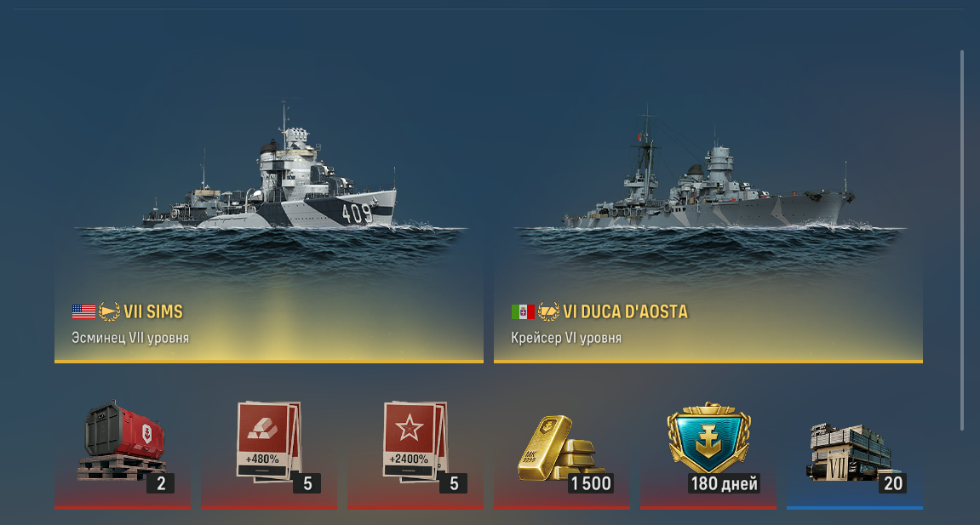Click the Italian flag next to Duca d'Aosta
The width and height of the screenshot is (980, 525).
point(523,311)
